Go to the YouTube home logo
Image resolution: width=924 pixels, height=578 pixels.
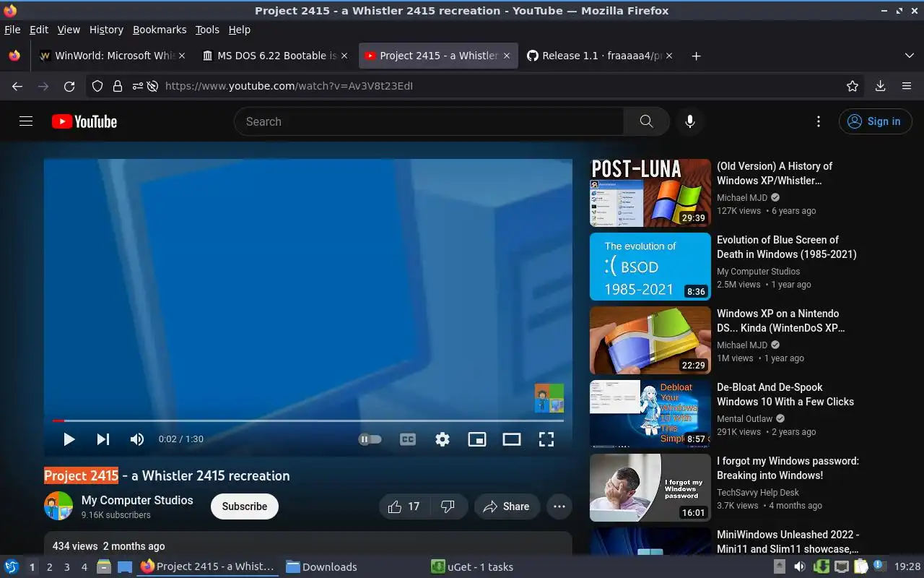pos(84,121)
